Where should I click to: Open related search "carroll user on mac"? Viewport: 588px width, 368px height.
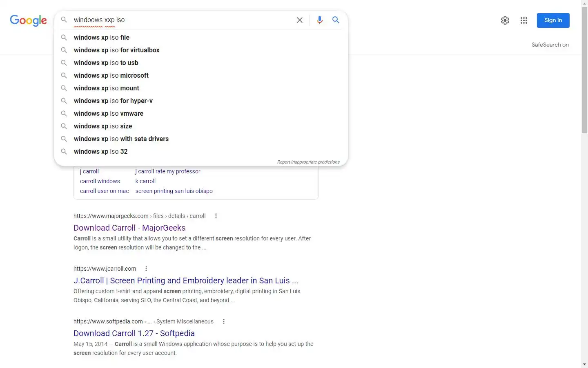[x=105, y=191]
